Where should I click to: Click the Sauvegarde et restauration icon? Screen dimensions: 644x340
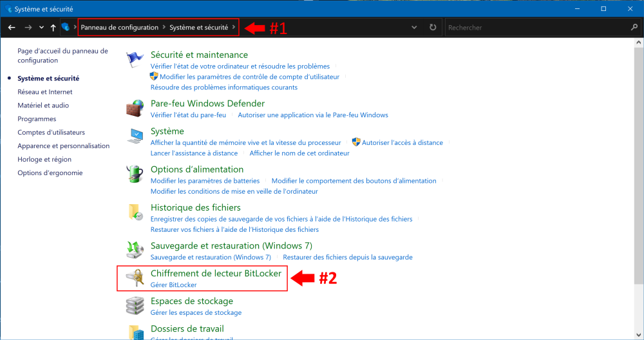tap(135, 250)
